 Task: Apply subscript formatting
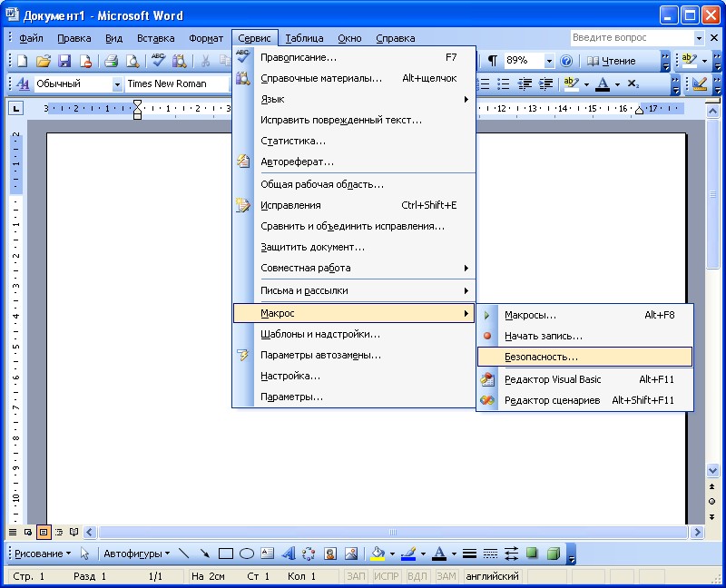pyautogui.click(x=633, y=83)
